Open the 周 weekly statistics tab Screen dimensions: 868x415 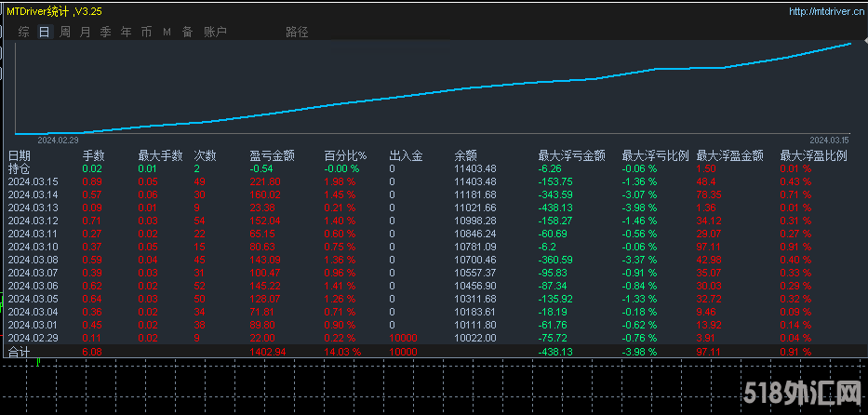point(65,32)
